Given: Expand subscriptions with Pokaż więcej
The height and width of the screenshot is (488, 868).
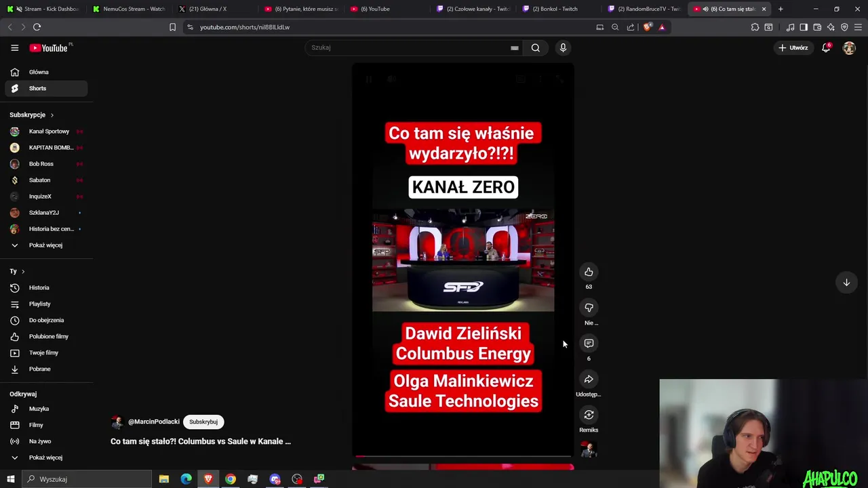Looking at the screenshot, I should click(x=46, y=245).
